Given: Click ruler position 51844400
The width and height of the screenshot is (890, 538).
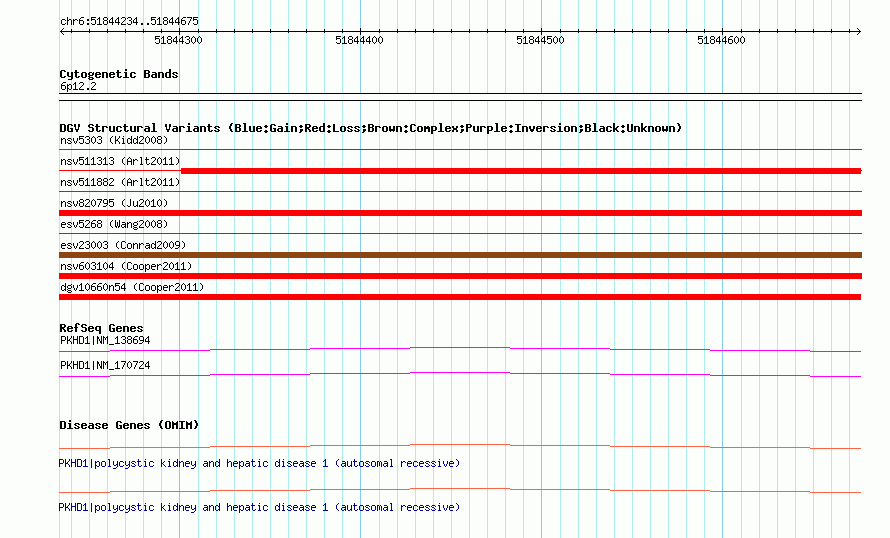Looking at the screenshot, I should click(359, 40).
